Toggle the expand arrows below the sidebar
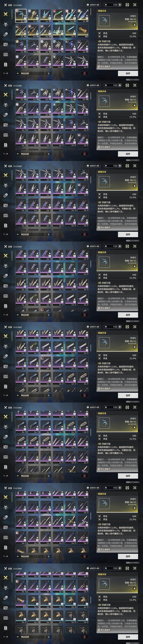This screenshot has width=143, height=644. (x=5, y=73)
